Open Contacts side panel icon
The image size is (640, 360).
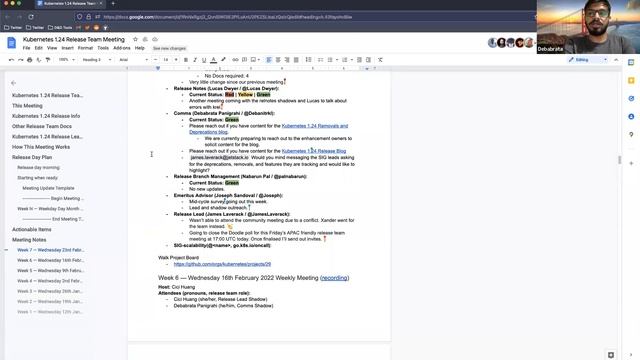(x=631, y=116)
